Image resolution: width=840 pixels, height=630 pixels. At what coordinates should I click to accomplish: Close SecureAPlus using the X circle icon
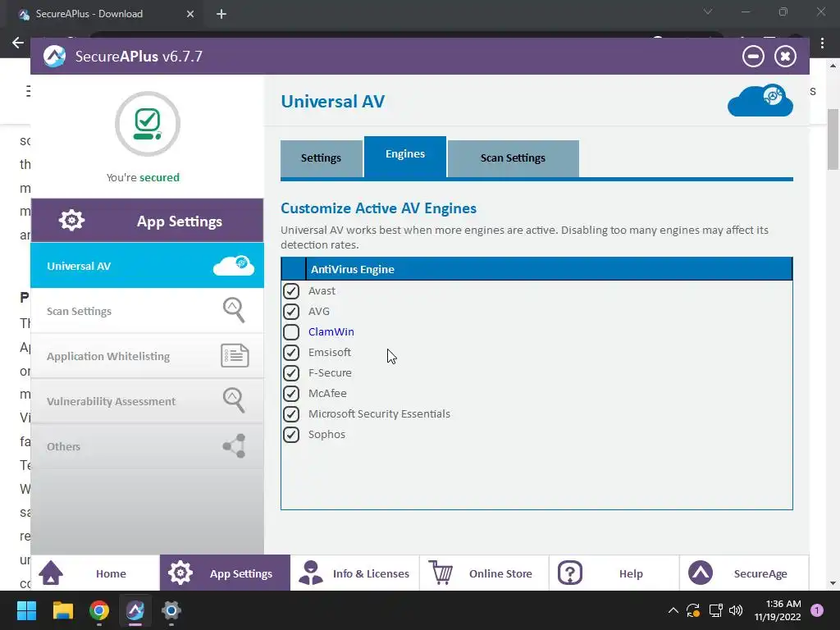pyautogui.click(x=785, y=57)
